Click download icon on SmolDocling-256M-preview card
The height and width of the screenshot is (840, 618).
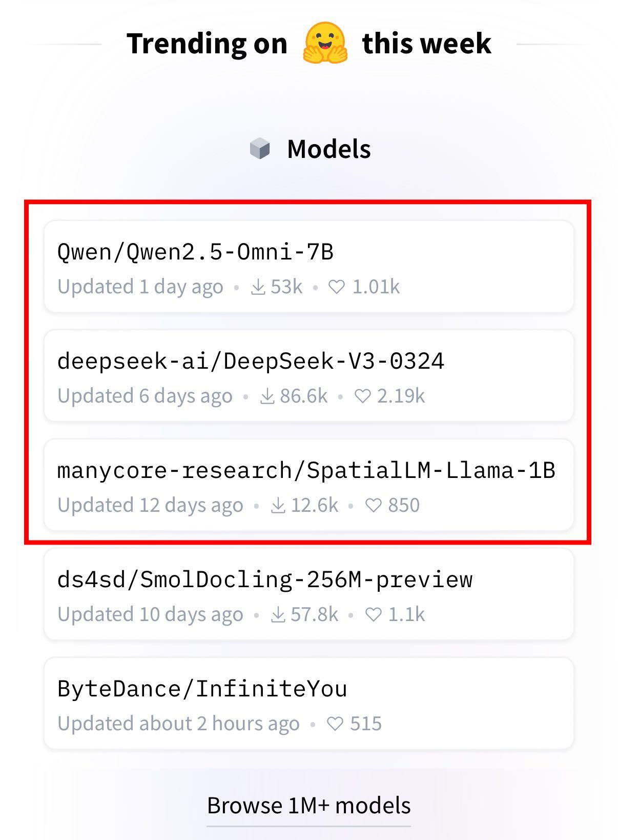[x=278, y=615]
